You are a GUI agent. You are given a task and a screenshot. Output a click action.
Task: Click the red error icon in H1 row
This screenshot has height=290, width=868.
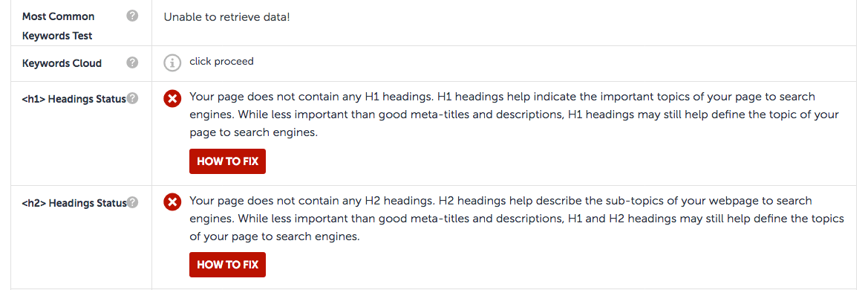172,99
